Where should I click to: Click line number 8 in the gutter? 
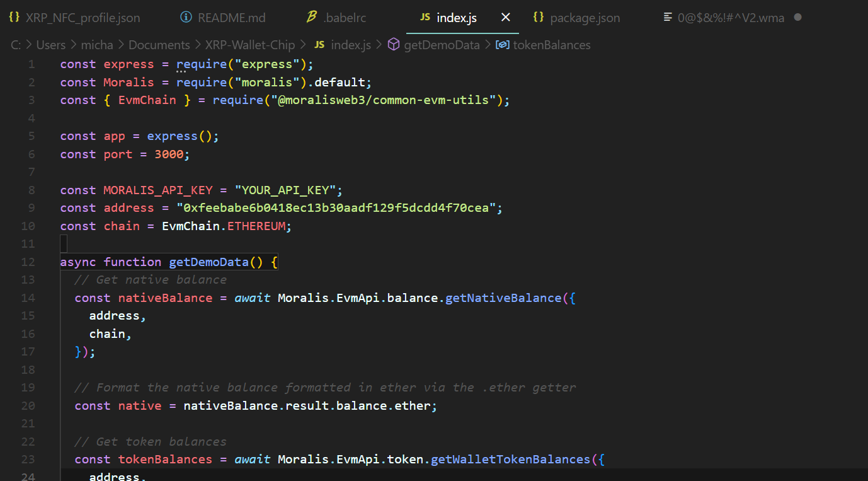click(31, 190)
